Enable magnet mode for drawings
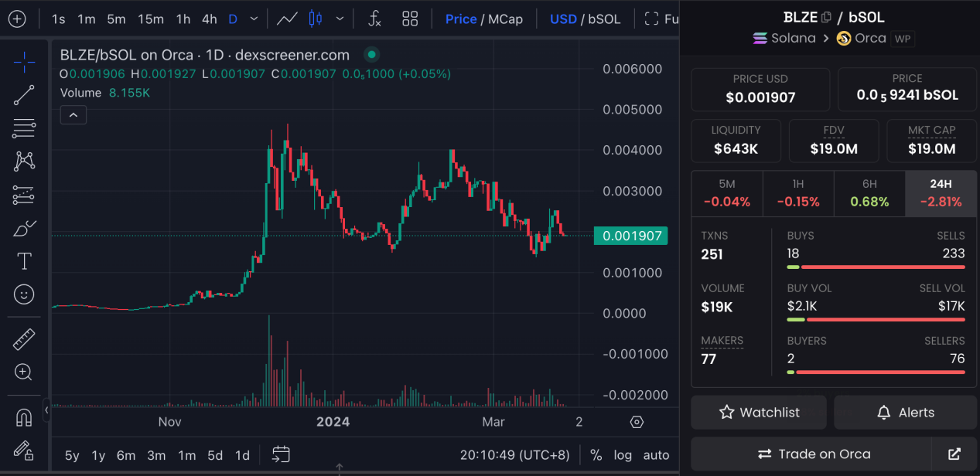The image size is (980, 476). click(23, 417)
